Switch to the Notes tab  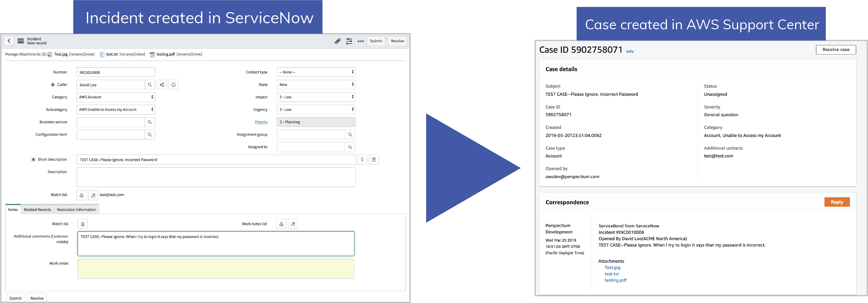(x=13, y=209)
